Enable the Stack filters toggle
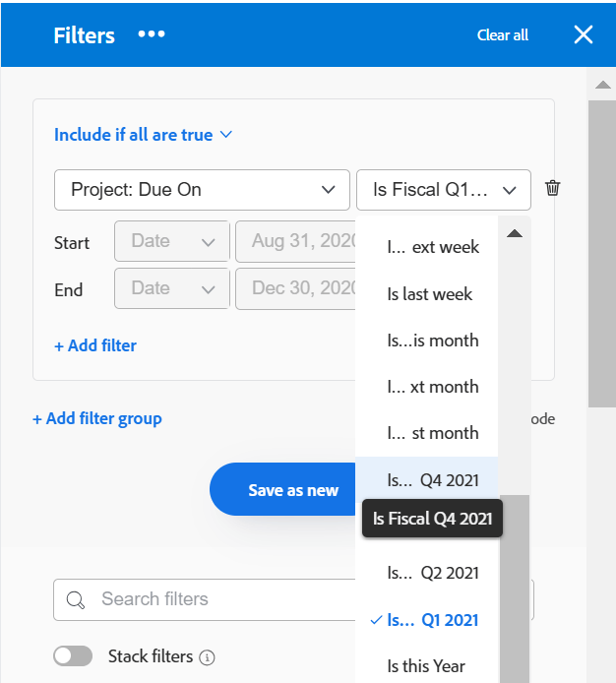This screenshot has height=683, width=616. [73, 656]
